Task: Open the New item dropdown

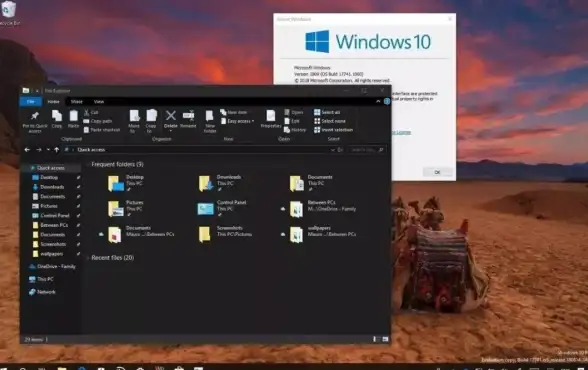Action: click(234, 112)
